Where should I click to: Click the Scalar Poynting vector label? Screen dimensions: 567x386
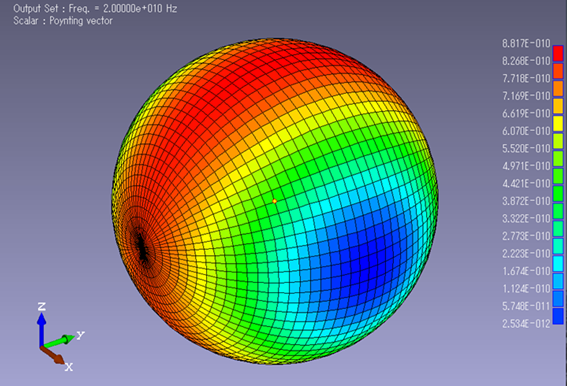(63, 21)
